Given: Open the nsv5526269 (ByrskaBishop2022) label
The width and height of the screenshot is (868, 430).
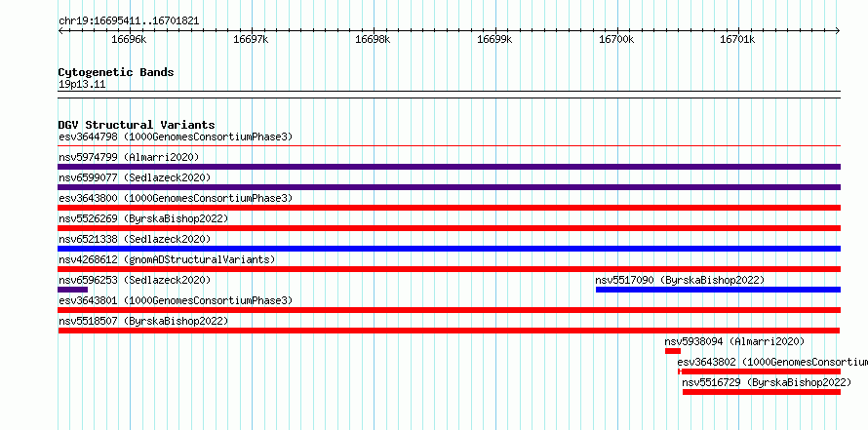Looking at the screenshot, I should pyautogui.click(x=143, y=218).
